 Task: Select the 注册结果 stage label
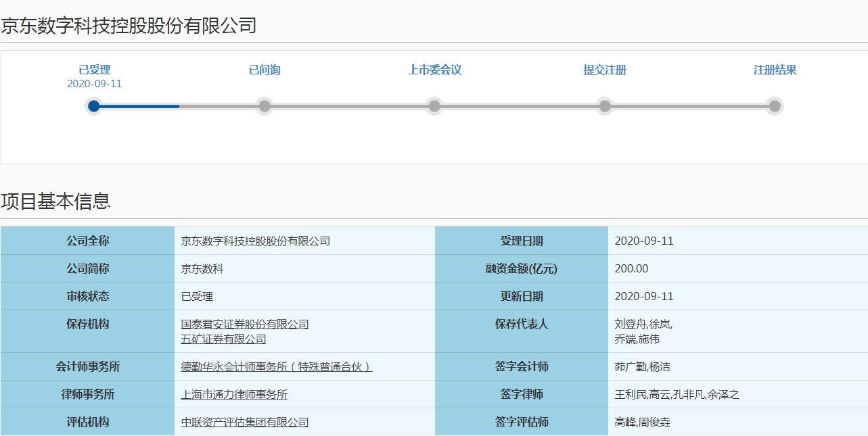(775, 70)
